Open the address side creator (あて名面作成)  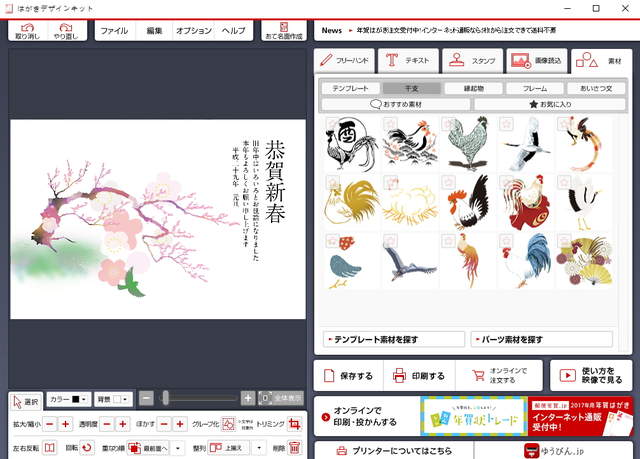coord(284,30)
